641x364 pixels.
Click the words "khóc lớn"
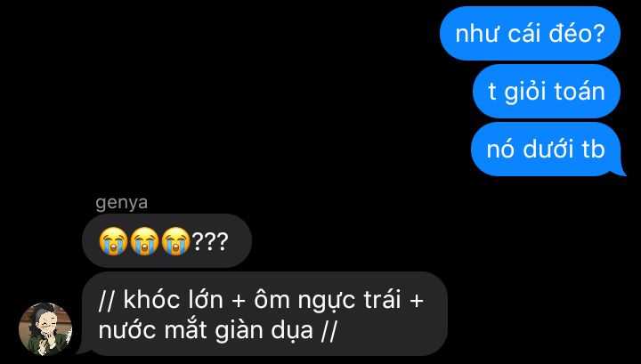[x=174, y=300]
